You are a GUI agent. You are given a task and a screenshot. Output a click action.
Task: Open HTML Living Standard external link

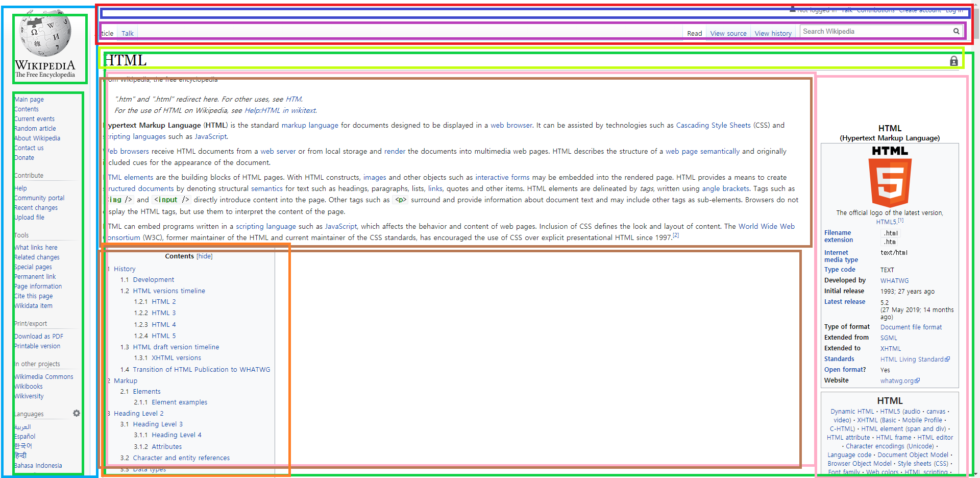tap(915, 359)
